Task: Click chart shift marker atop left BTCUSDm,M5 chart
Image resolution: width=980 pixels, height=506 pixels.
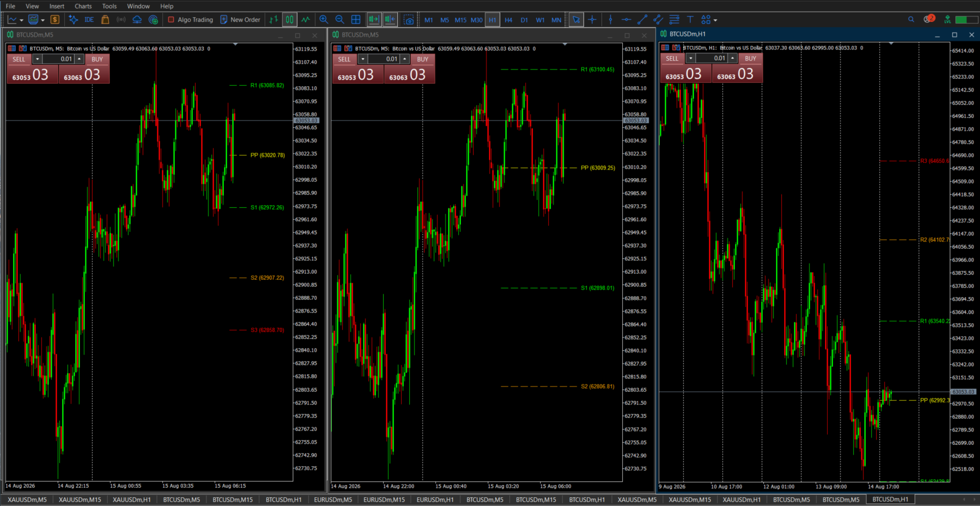Action: 235,44
